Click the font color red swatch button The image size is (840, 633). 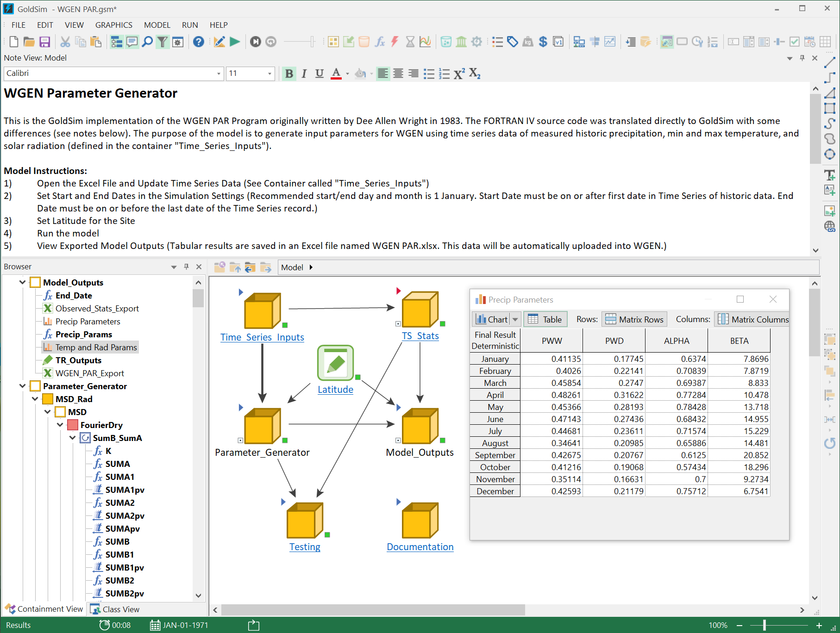pos(336,74)
